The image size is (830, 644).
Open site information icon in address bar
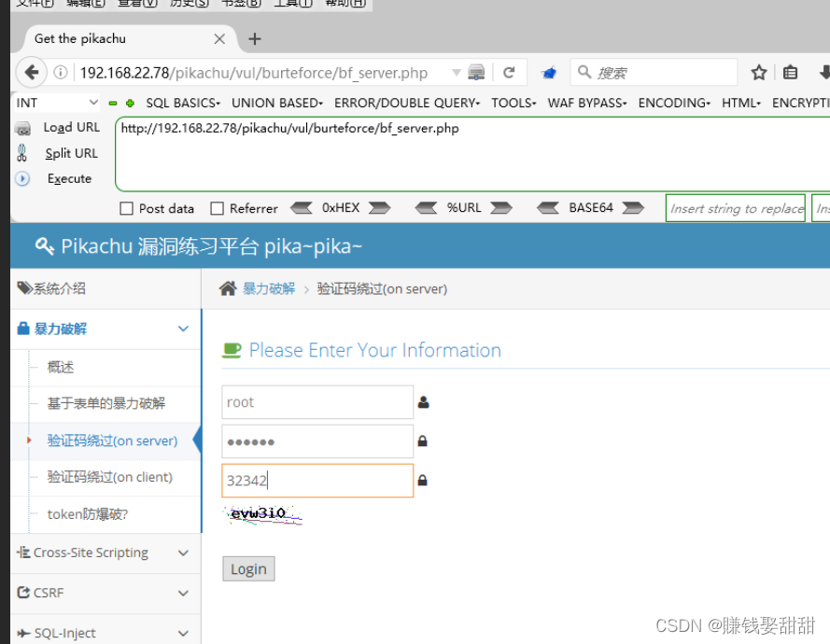tap(61, 73)
